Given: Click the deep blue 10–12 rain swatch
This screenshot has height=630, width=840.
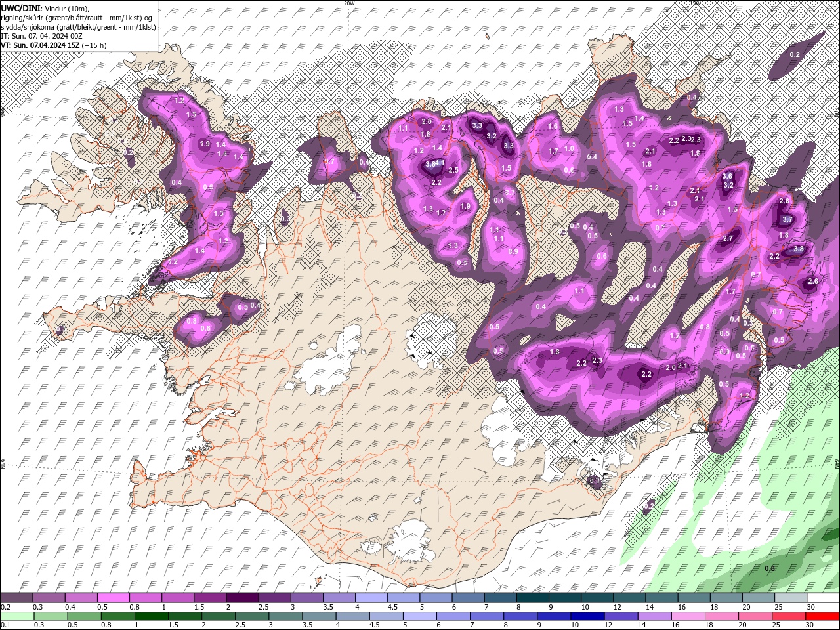Looking at the screenshot, I should point(587,616).
